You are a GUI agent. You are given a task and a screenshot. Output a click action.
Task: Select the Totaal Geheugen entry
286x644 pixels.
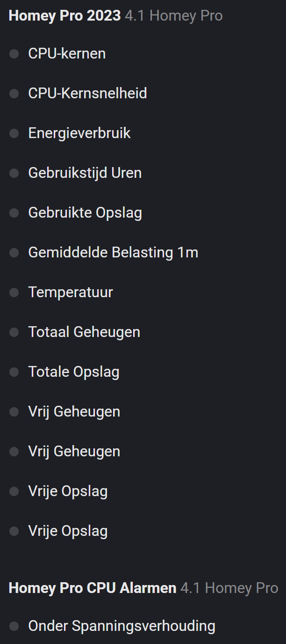click(x=84, y=332)
